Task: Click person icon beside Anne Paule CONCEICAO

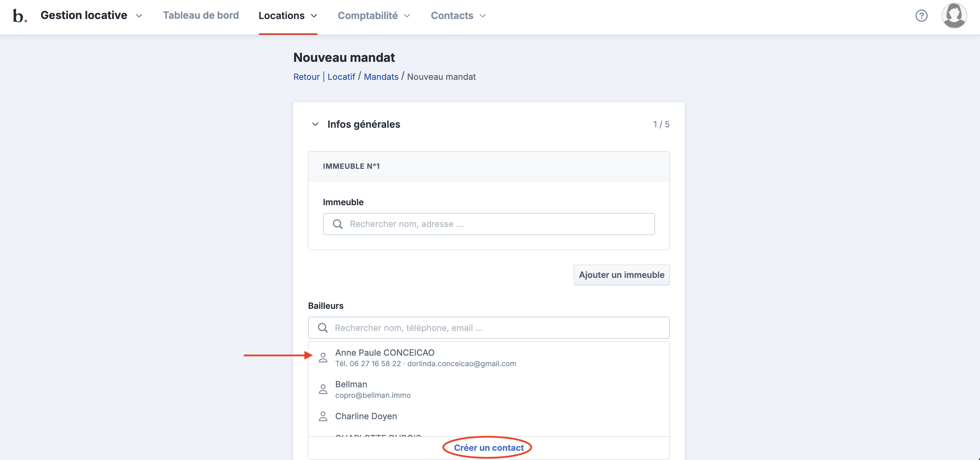Action: 323,358
